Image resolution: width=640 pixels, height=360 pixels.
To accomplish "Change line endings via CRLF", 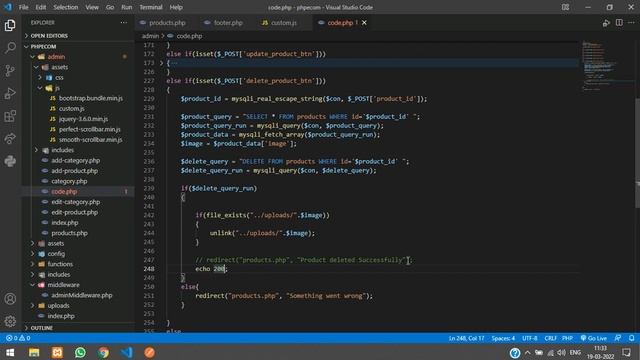I will (x=550, y=338).
